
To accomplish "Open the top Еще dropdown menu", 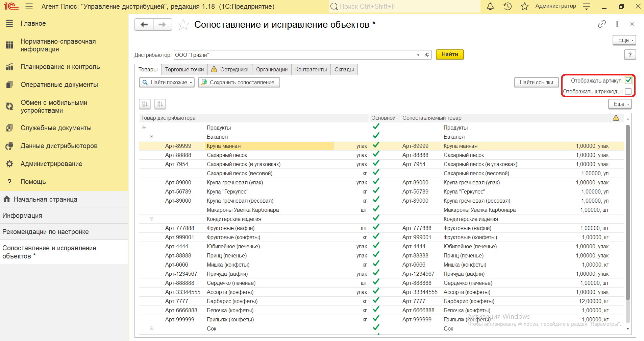I will coord(624,40).
